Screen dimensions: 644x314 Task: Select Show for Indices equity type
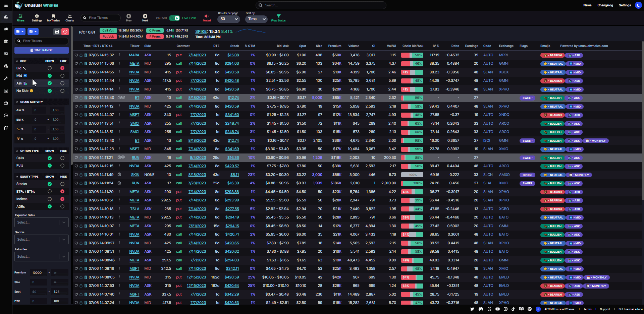pos(50,199)
